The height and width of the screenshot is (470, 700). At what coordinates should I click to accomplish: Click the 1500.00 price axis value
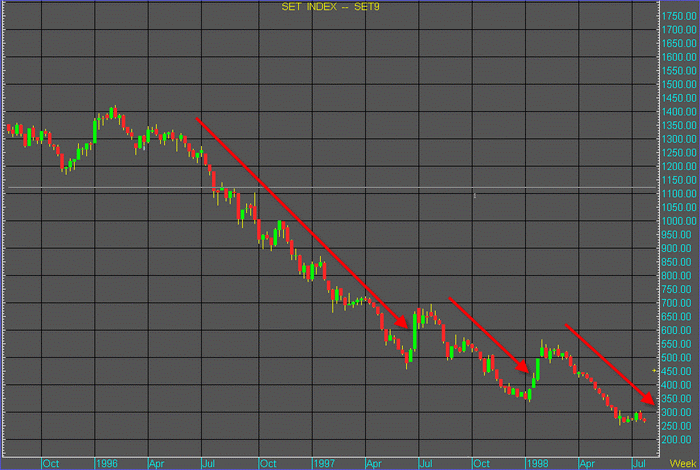[x=679, y=84]
